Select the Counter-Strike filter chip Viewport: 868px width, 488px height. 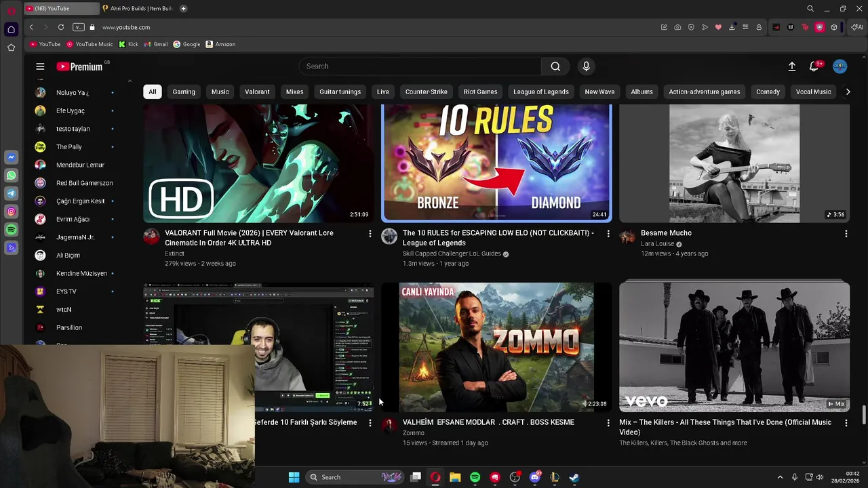427,91
